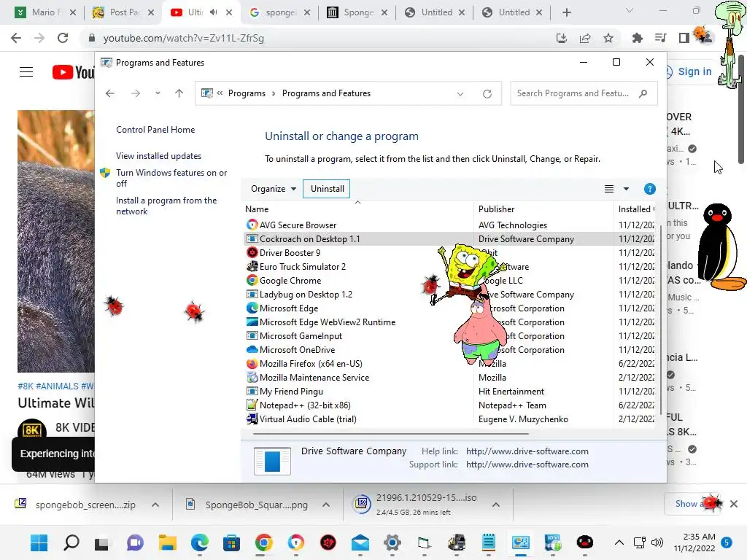Mute the YouTube tab via speaker icon

tap(213, 12)
